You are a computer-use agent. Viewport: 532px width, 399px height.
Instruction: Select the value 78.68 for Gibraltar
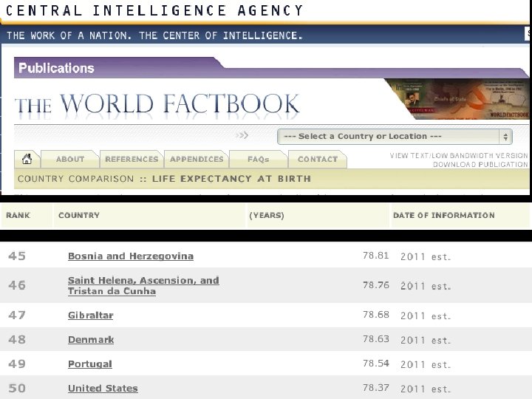[375, 315]
